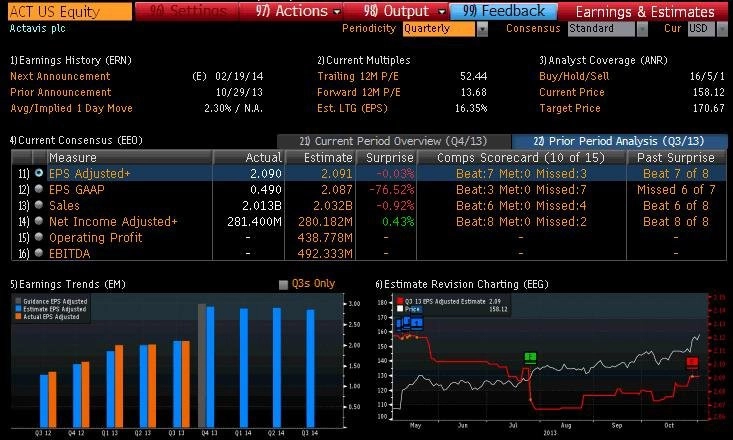Click the Next Announcement label
This screenshot has height=440, width=733.
click(x=60, y=76)
